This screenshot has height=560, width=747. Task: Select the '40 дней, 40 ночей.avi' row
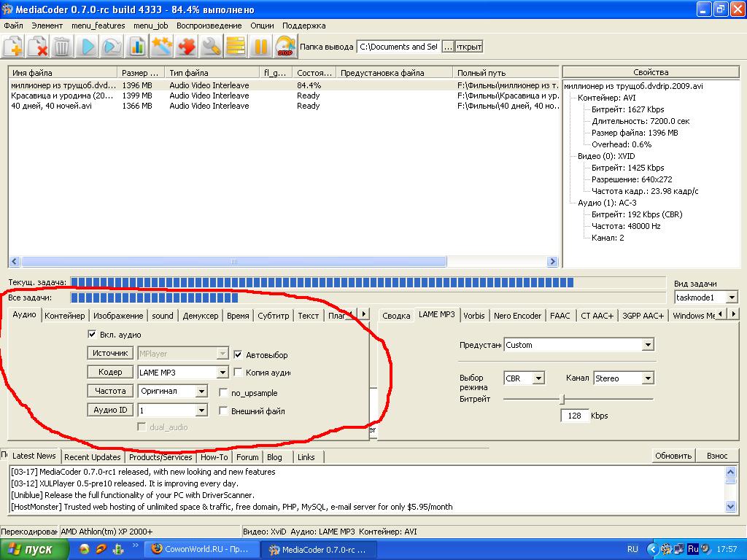pos(284,106)
